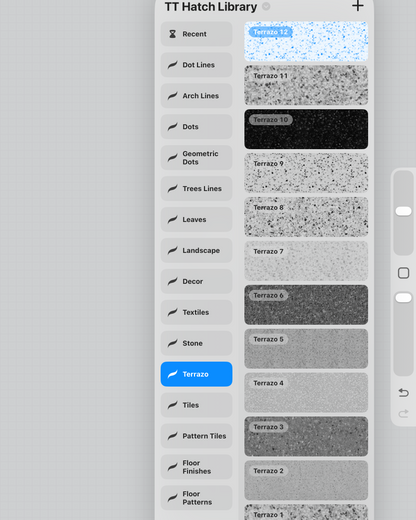Select the Arch Lines brush set
The width and height of the screenshot is (416, 520).
196,96
